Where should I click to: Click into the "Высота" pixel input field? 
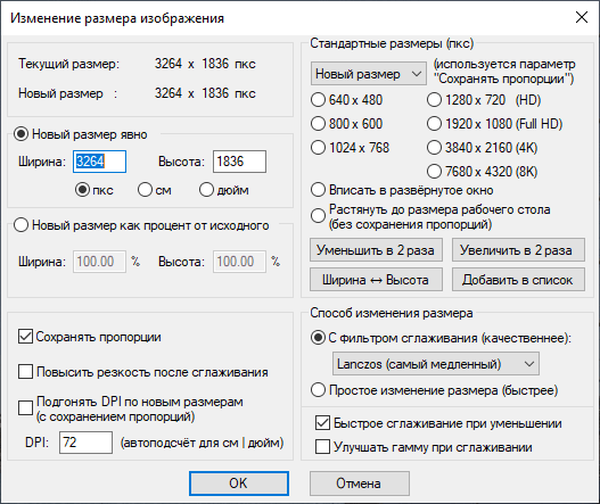click(237, 161)
